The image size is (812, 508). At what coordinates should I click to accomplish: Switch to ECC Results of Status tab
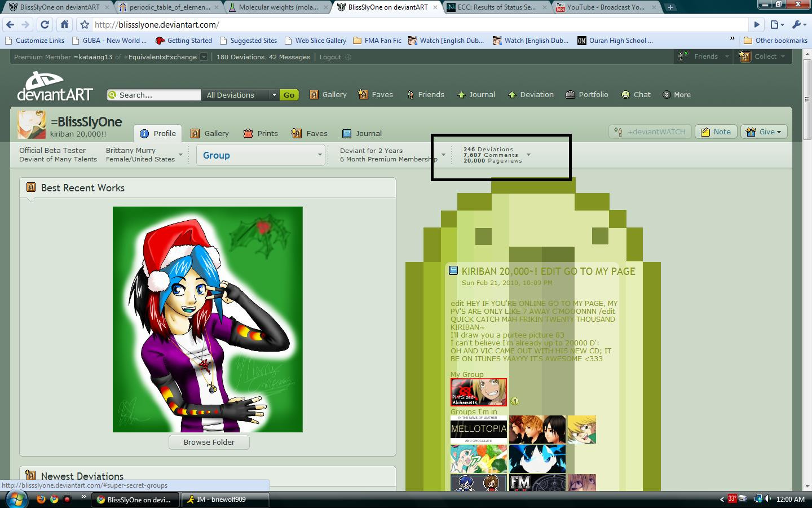click(496, 7)
